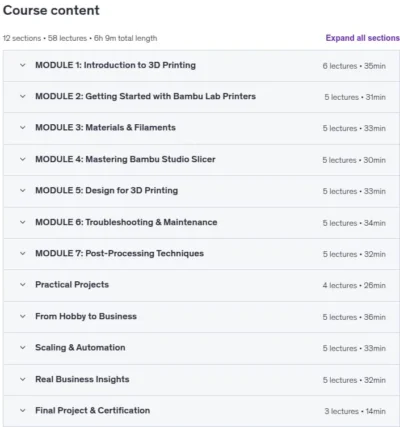Click Practical Projects 4 lectures duration text
The width and height of the screenshot is (400, 427).
click(x=354, y=285)
